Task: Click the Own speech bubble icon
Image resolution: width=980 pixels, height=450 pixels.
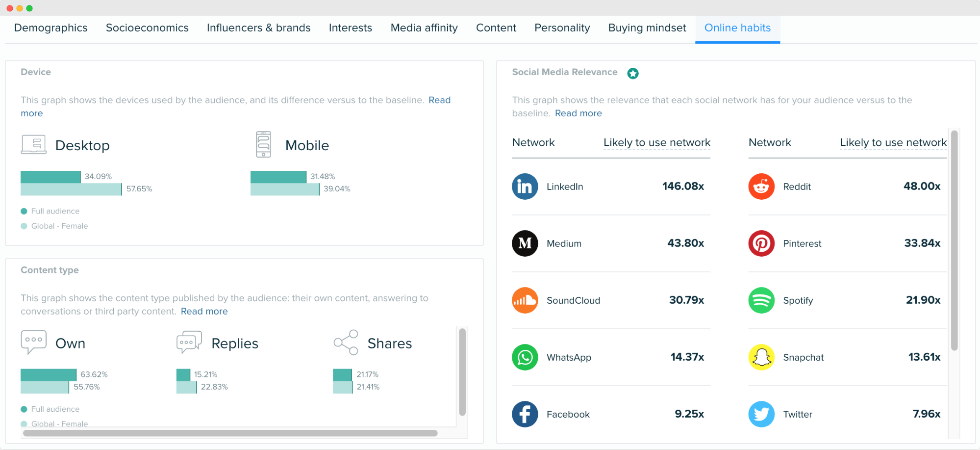Action: [x=34, y=342]
